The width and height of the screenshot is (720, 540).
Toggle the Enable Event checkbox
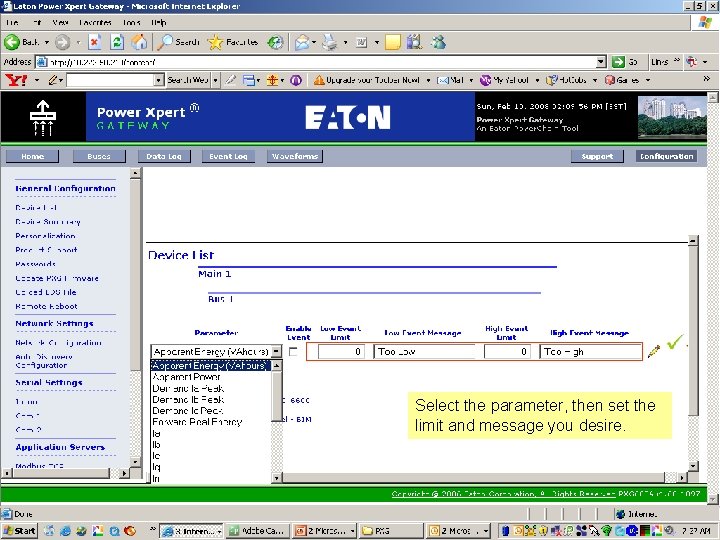coord(293,352)
